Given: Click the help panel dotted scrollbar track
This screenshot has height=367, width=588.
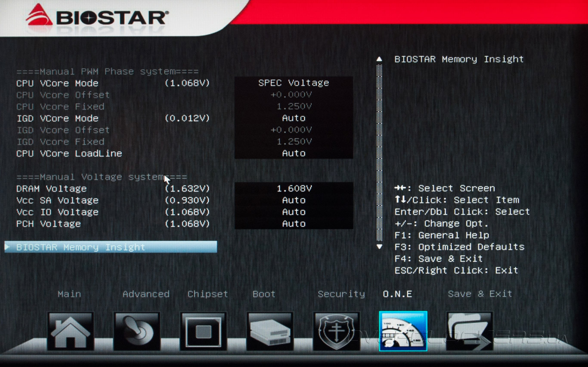Looking at the screenshot, I should [x=379, y=153].
